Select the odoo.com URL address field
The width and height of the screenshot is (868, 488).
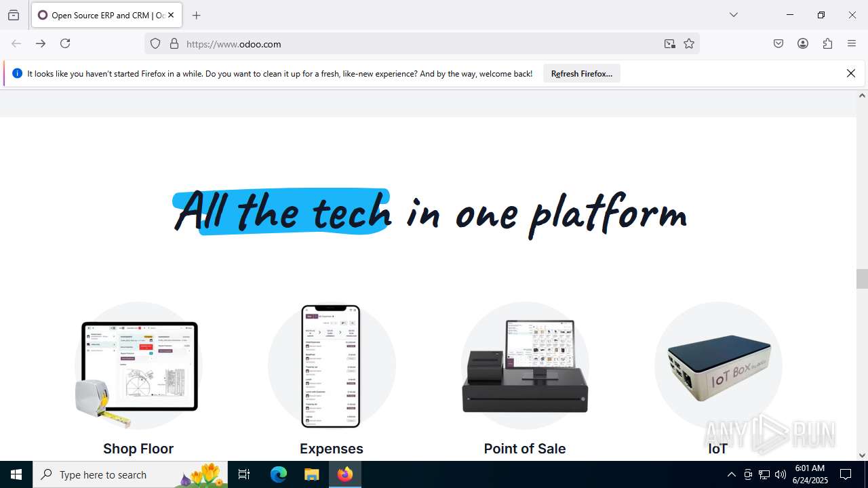coord(420,44)
